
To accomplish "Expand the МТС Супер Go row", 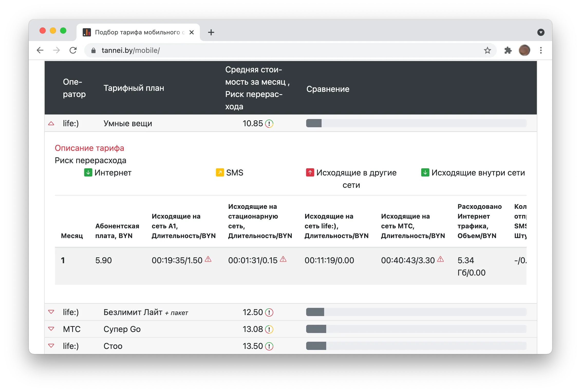I will [x=51, y=329].
